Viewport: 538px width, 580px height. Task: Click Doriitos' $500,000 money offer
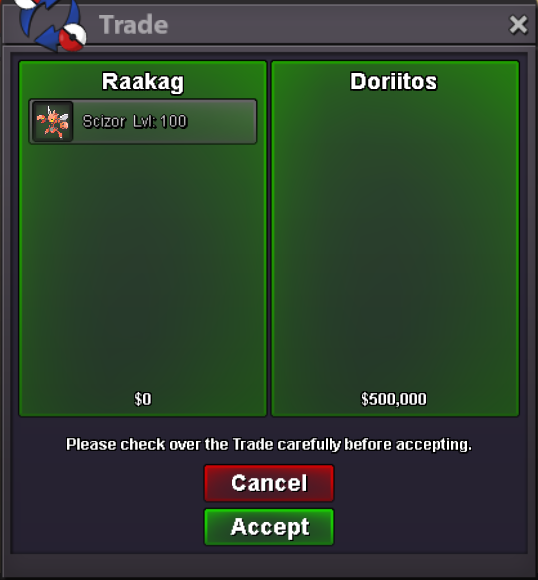(394, 399)
